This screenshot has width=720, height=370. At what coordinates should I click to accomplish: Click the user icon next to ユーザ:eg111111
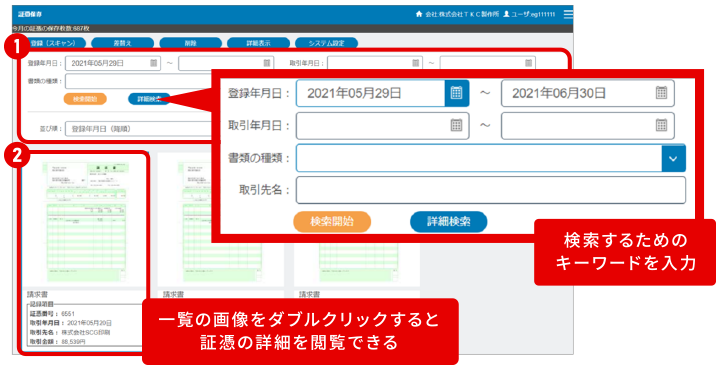[506, 14]
